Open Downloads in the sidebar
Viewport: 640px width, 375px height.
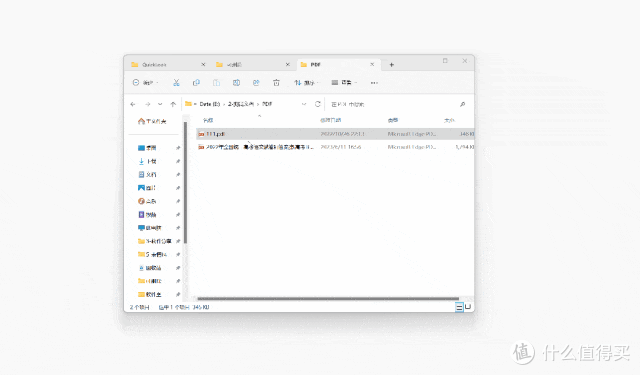(147, 161)
